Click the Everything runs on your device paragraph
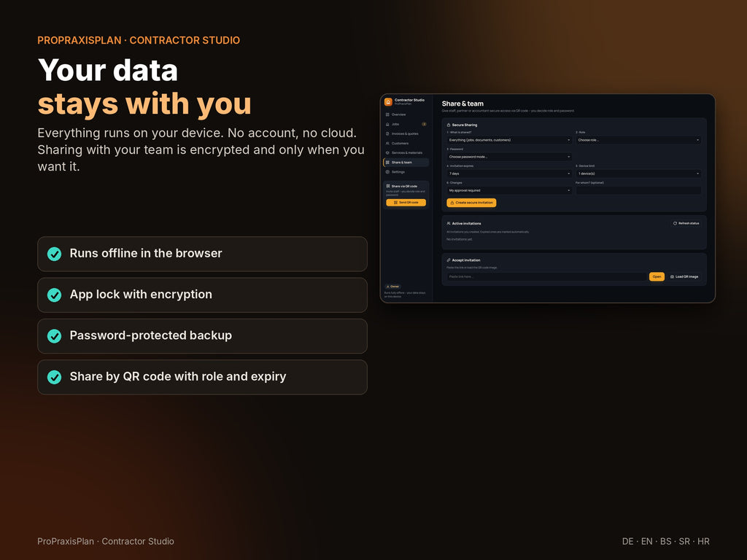The height and width of the screenshot is (560, 747). pos(201,149)
